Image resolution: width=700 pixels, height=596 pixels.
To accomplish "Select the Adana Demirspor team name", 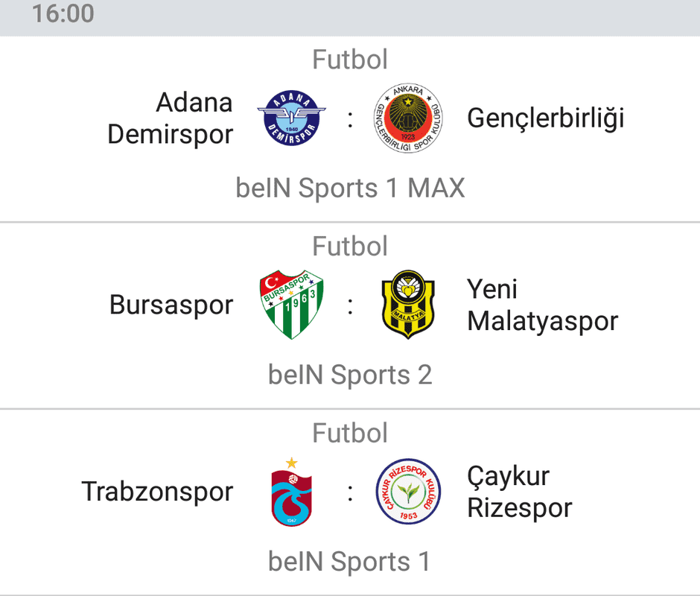I will [170, 118].
